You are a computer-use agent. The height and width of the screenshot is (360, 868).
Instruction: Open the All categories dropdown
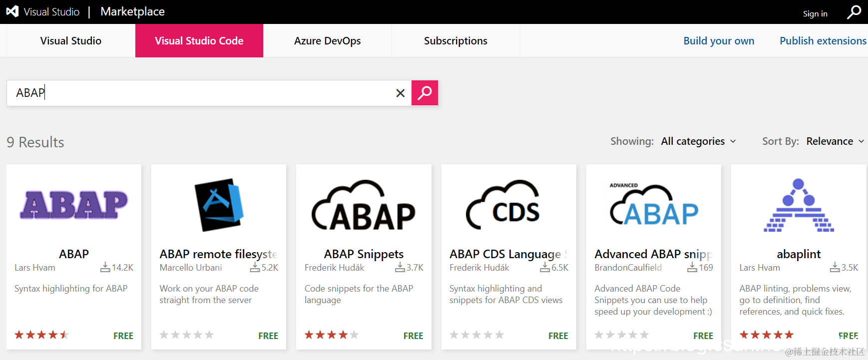pos(698,141)
